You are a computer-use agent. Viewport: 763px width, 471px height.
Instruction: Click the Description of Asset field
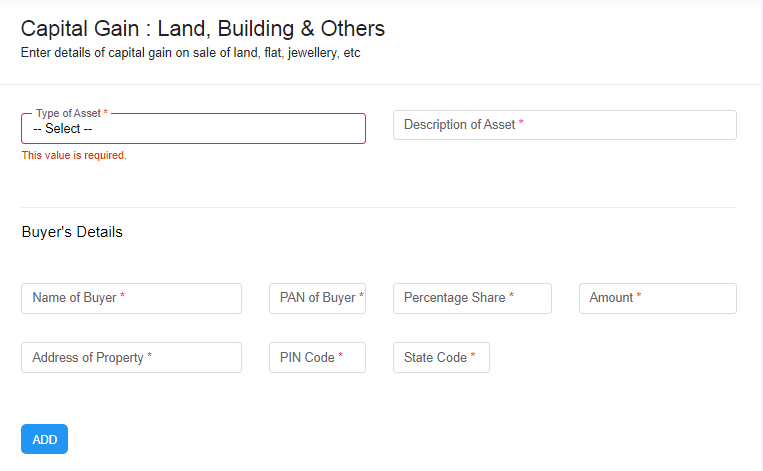tap(564, 125)
